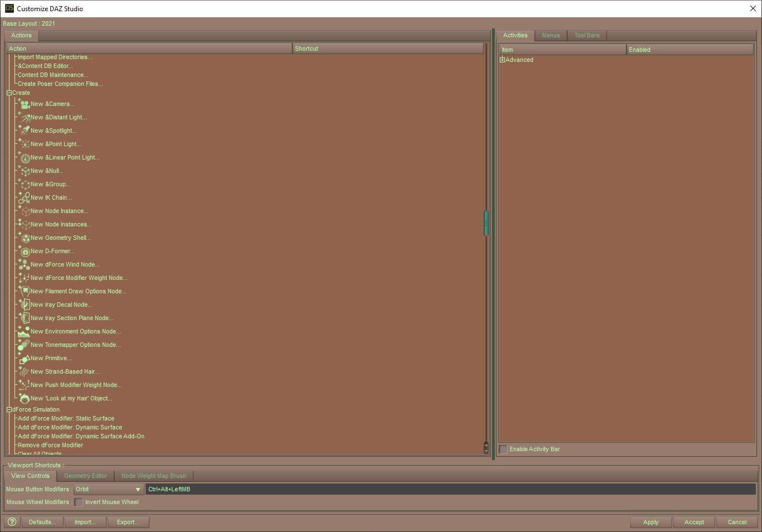The image size is (762, 532).
Task: Open the Node Weight Map Brush tab
Action: pos(154,476)
